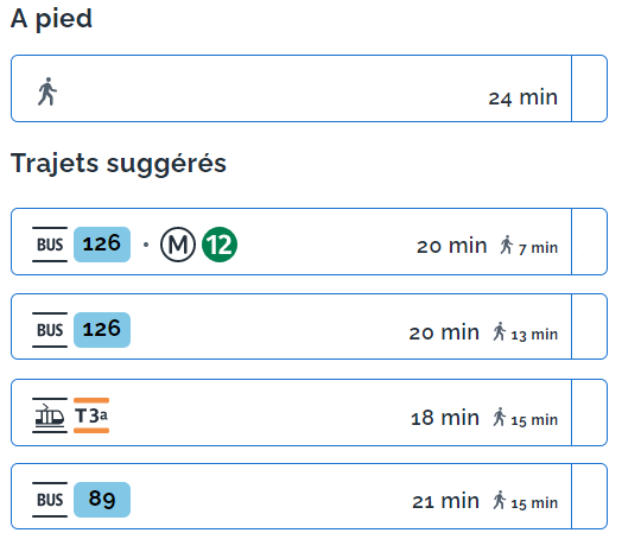
Task: Click the walker icon in the T3a route
Action: pos(499,417)
